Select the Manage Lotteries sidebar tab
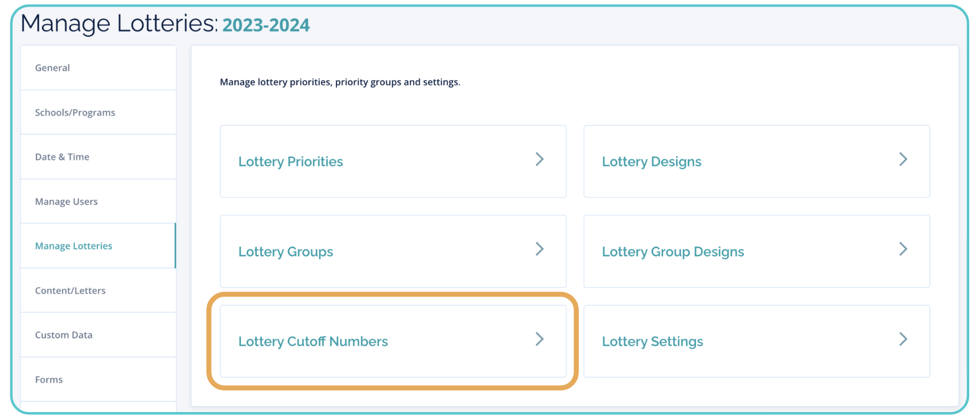The image size is (980, 420). [74, 246]
